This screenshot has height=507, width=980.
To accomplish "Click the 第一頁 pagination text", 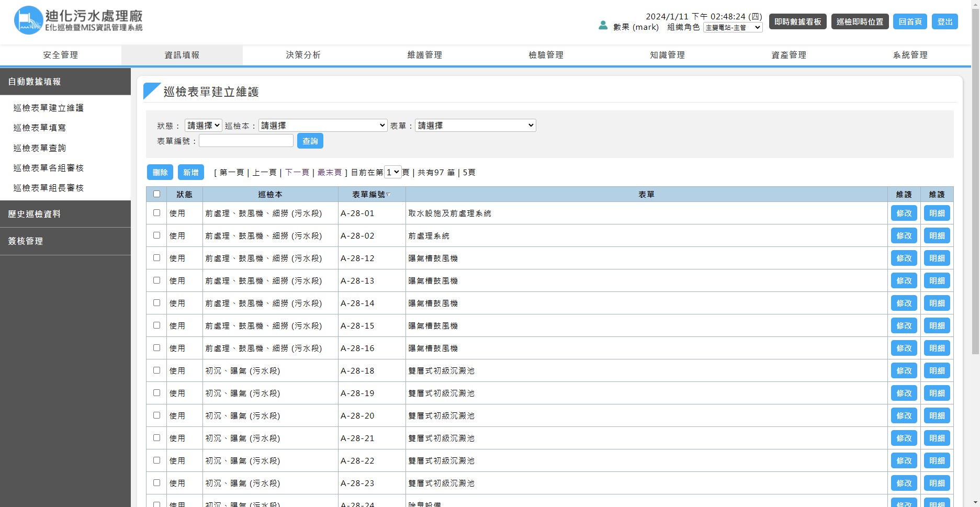I will coord(232,172).
